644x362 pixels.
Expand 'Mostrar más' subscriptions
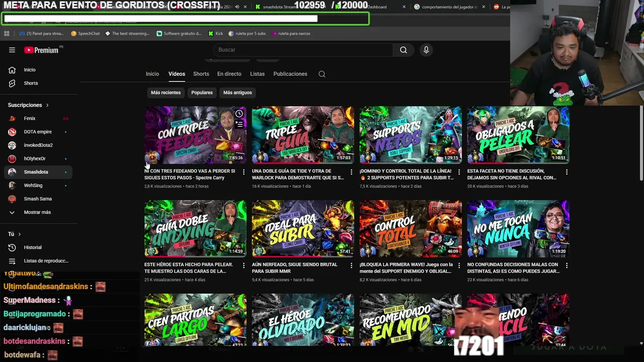(36, 212)
